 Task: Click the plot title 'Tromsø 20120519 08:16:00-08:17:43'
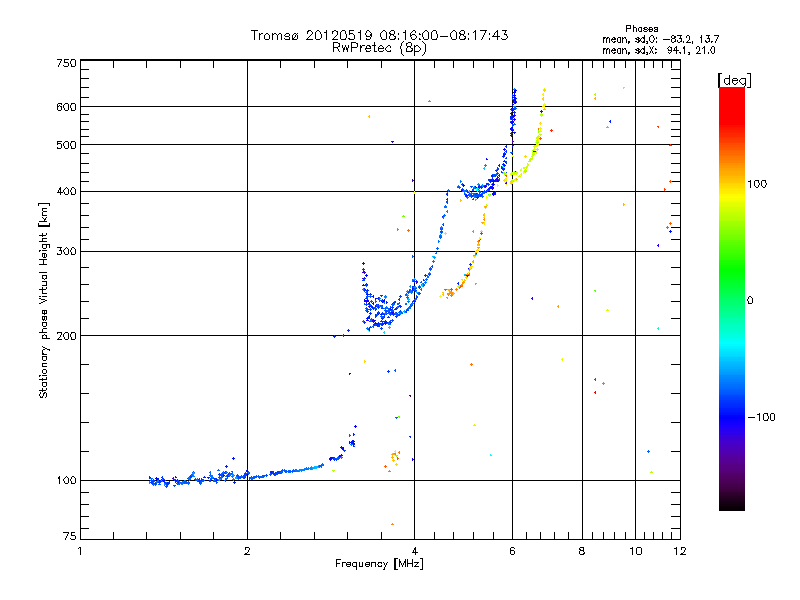379,35
